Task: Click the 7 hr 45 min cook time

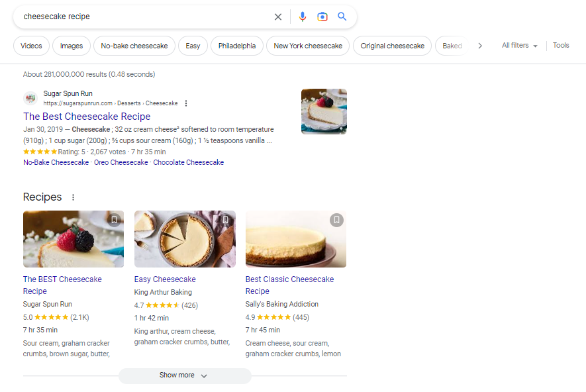Action: 263,330
